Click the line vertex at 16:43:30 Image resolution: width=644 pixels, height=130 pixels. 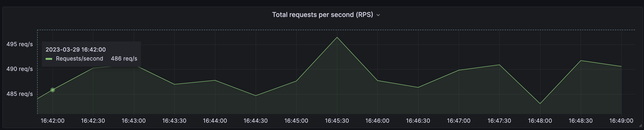[174, 84]
